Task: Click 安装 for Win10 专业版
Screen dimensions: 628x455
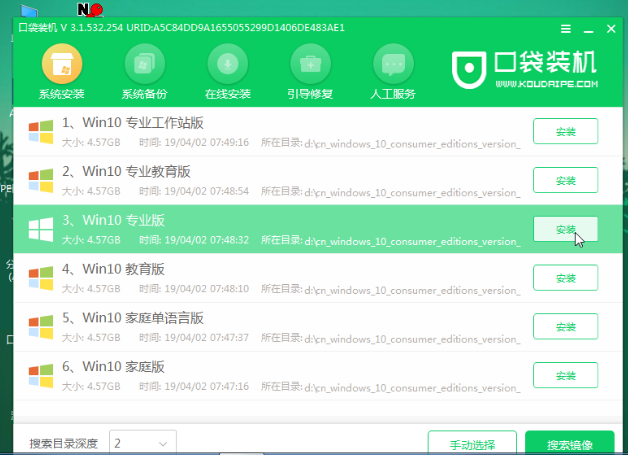Action: click(x=565, y=229)
